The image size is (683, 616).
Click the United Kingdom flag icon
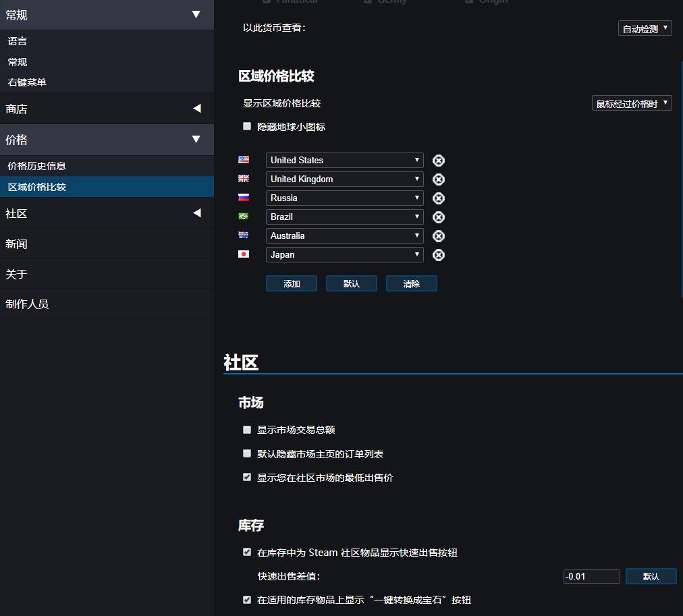tap(244, 179)
